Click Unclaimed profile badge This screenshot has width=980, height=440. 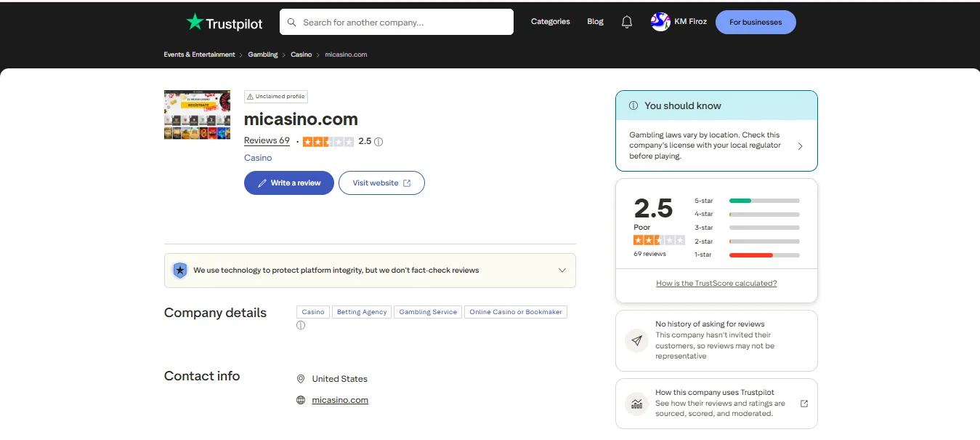coord(276,96)
